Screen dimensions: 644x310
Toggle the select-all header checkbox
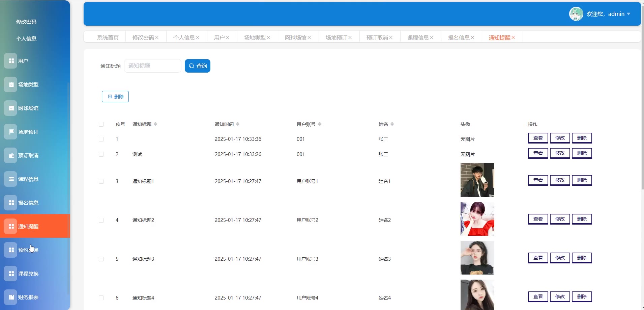[x=101, y=124]
